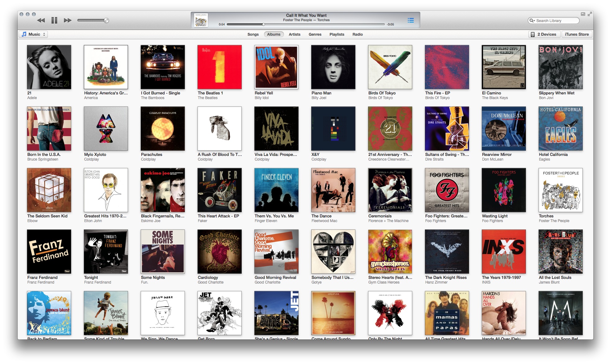Open the search magnifier options dropdown
The height and width of the screenshot is (364, 611).
(x=532, y=20)
